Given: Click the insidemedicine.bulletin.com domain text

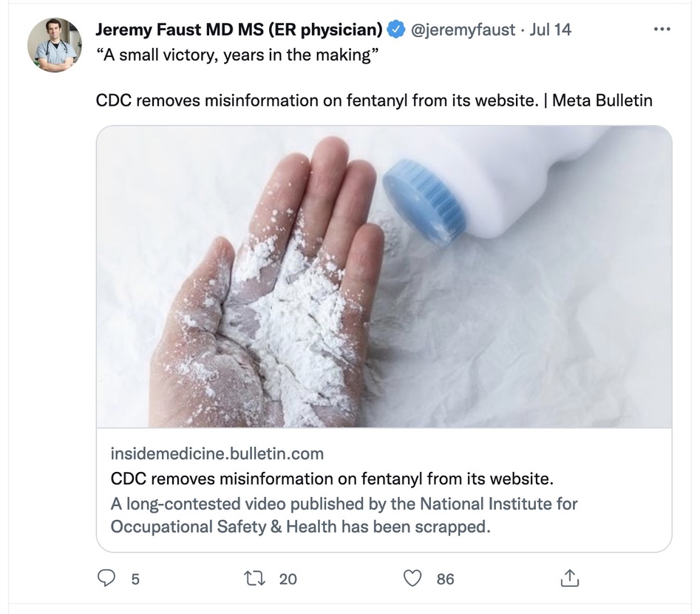Looking at the screenshot, I should [217, 453].
